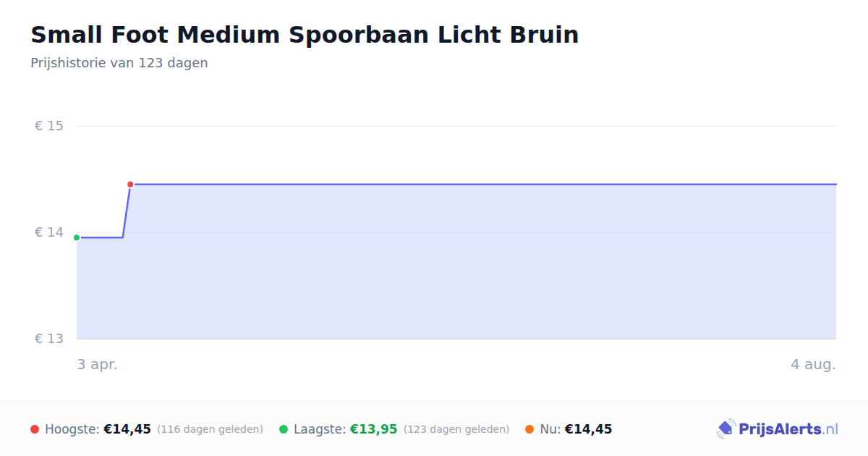This screenshot has height=456, width=868.
Task: Click the € 13 axis label
Action: click(x=49, y=339)
